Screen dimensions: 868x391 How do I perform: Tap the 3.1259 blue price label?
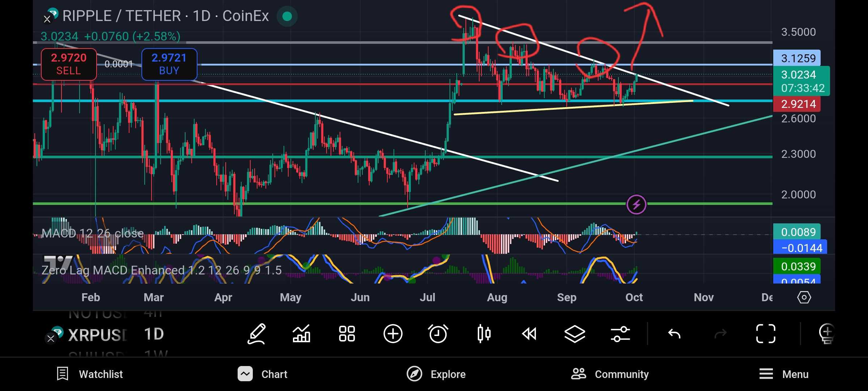(797, 58)
